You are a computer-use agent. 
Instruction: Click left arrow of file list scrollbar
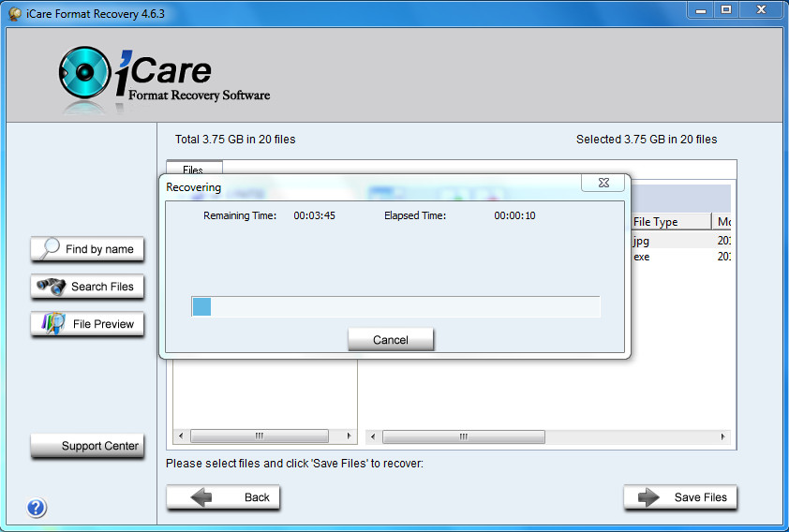[x=372, y=436]
